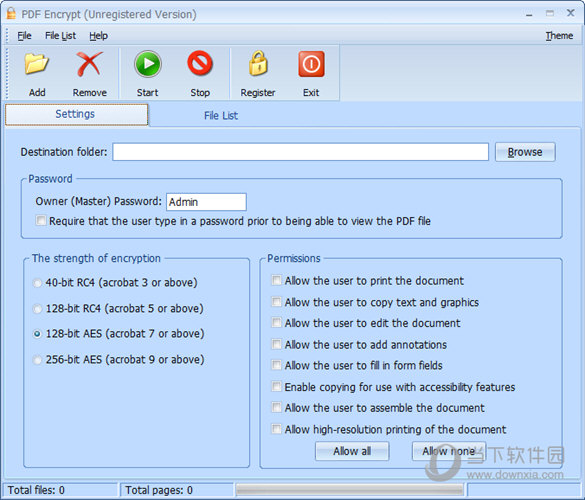Select 256-bit AES encryption
The width and height of the screenshot is (585, 500).
coord(37,360)
